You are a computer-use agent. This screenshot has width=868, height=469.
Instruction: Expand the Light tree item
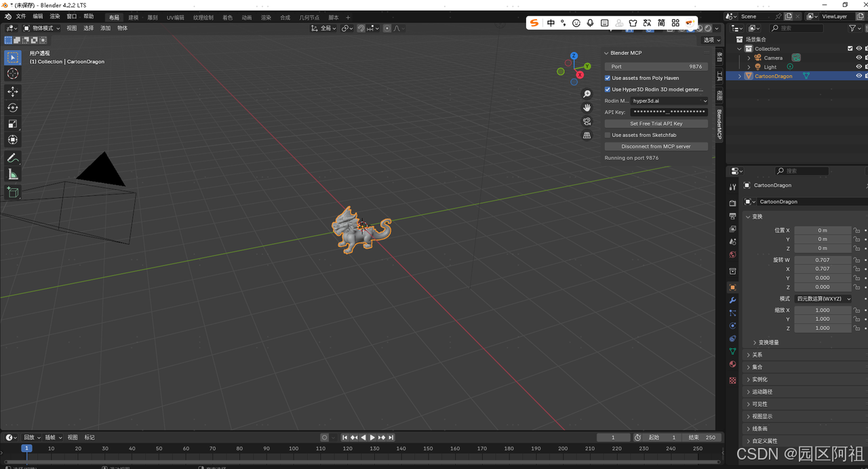click(749, 67)
